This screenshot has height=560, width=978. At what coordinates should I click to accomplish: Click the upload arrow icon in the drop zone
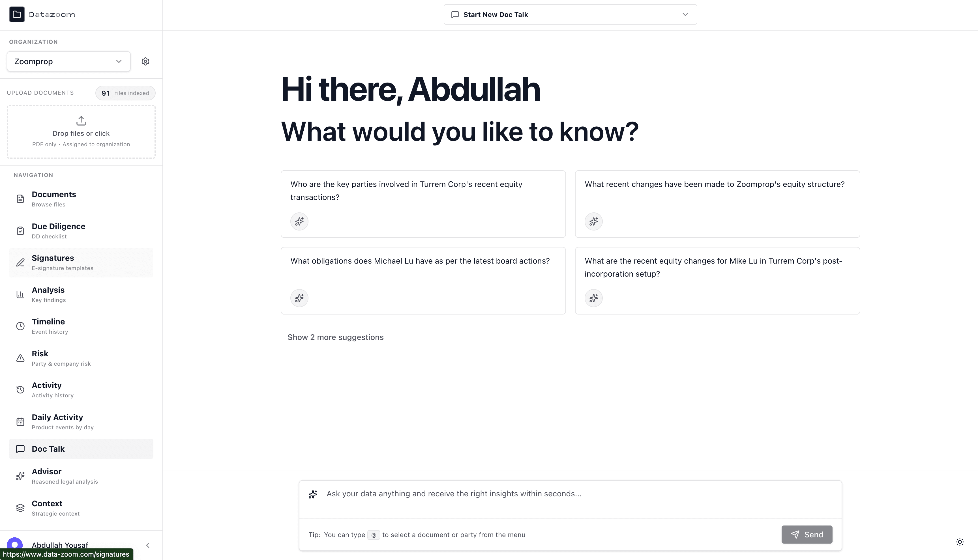81,121
